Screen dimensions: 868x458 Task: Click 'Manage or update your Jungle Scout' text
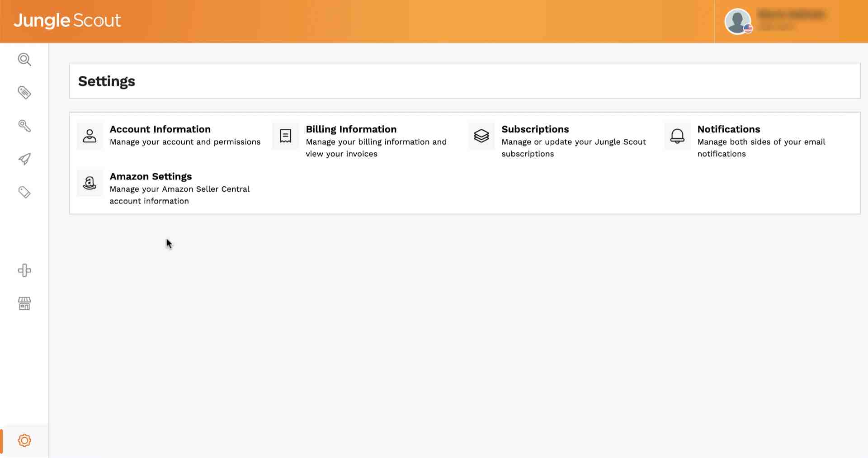[x=574, y=142]
